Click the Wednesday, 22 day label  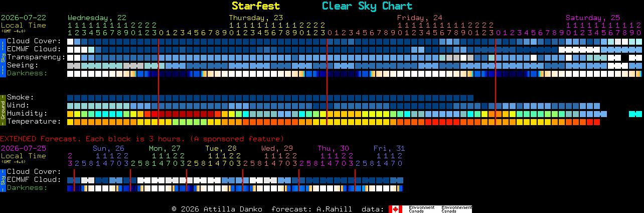coord(97,17)
